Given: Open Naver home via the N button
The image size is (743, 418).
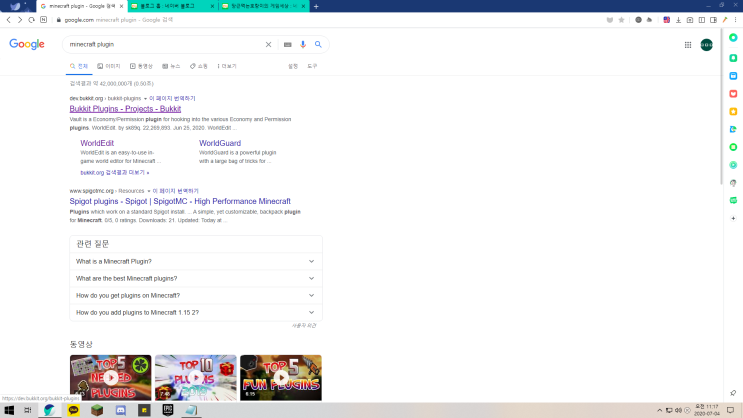Looking at the screenshot, I should pyautogui.click(x=44, y=20).
